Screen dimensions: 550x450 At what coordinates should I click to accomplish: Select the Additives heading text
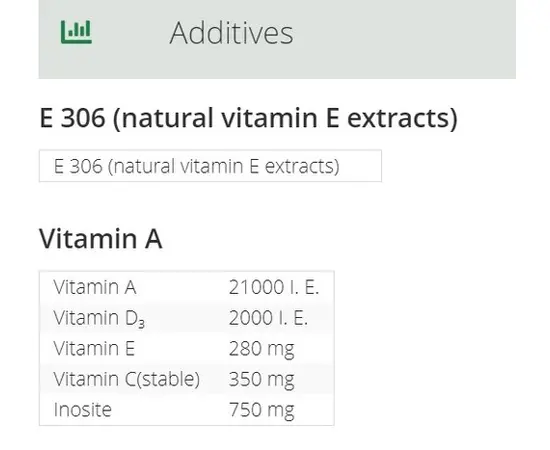click(x=231, y=33)
